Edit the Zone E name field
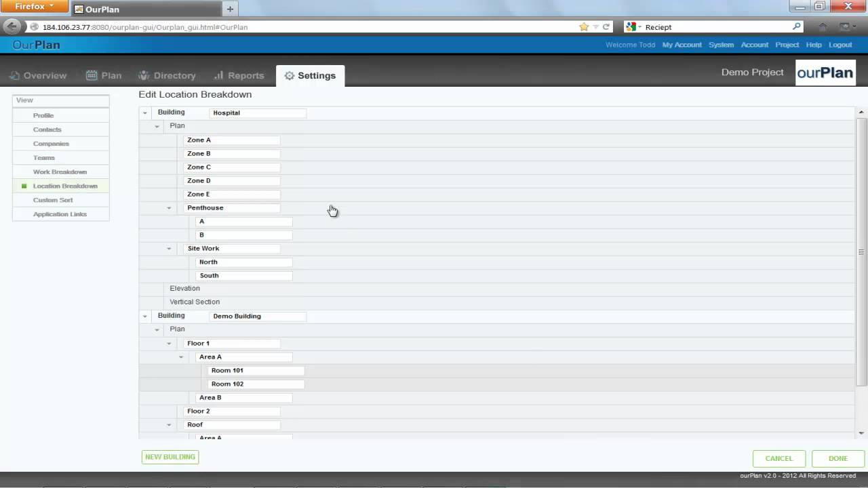 coord(232,195)
